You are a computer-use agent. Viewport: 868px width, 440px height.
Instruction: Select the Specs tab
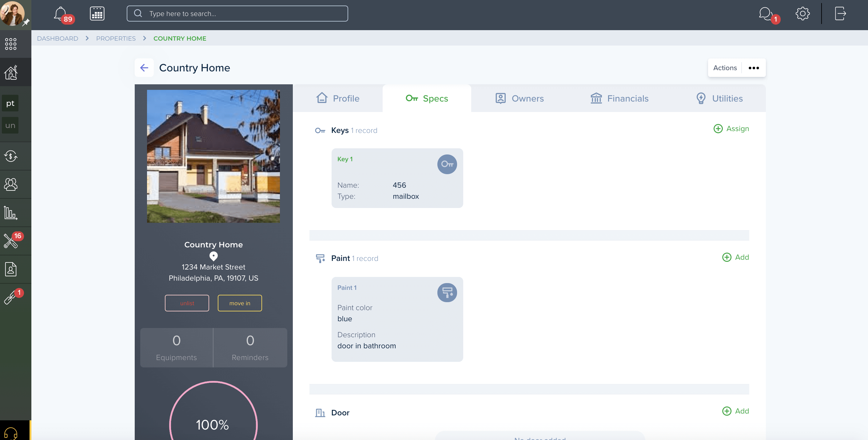tap(427, 98)
